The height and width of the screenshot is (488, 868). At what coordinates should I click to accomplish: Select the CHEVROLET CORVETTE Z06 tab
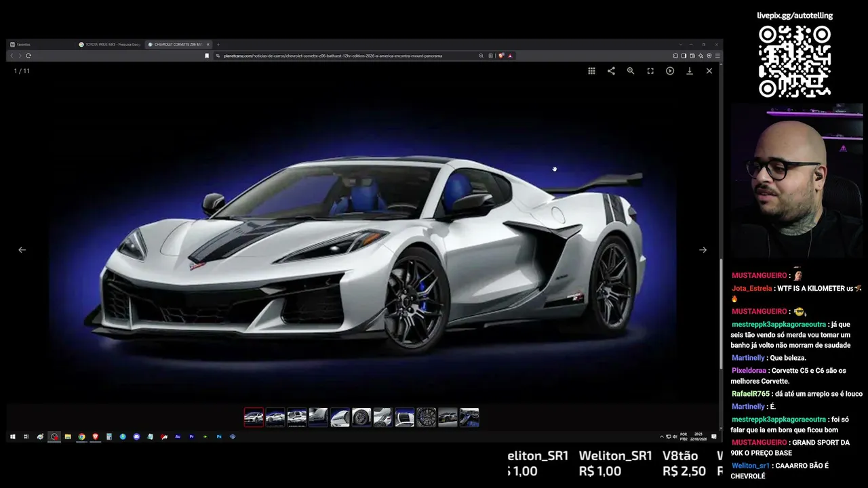pos(176,45)
